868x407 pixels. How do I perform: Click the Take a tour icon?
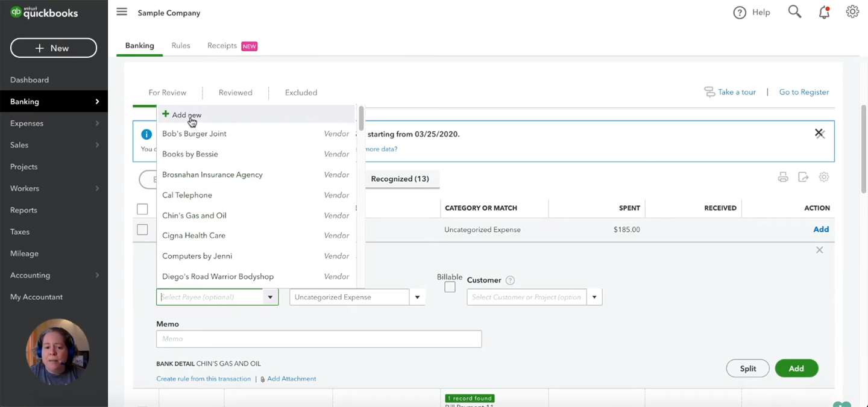pyautogui.click(x=709, y=92)
